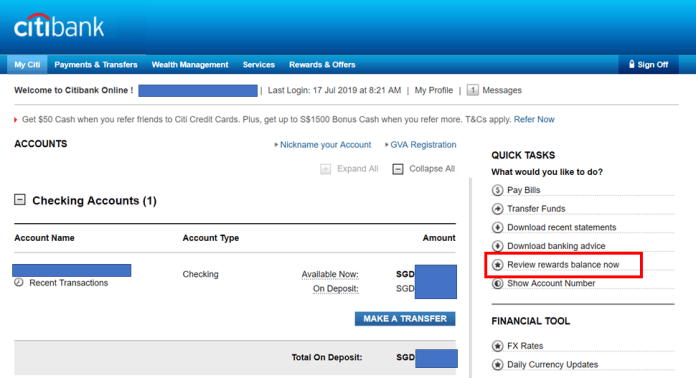Open the Services menu

259,64
